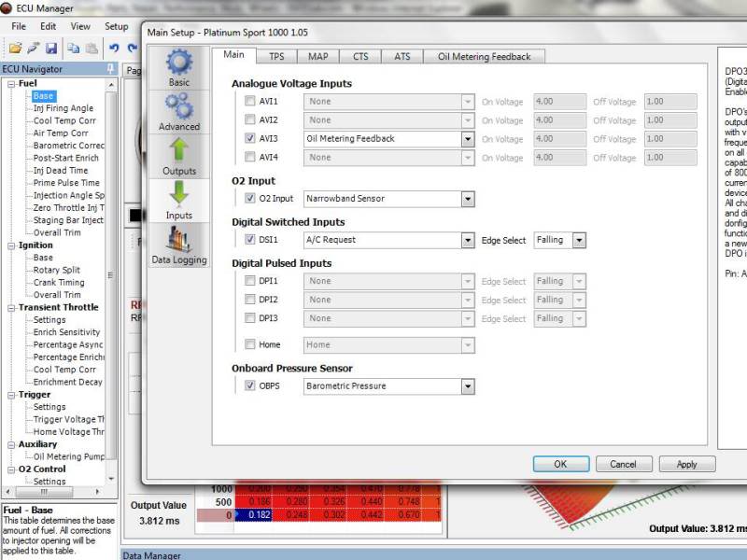Enable the AVI4 checkbox
The image size is (747, 560).
coord(249,157)
